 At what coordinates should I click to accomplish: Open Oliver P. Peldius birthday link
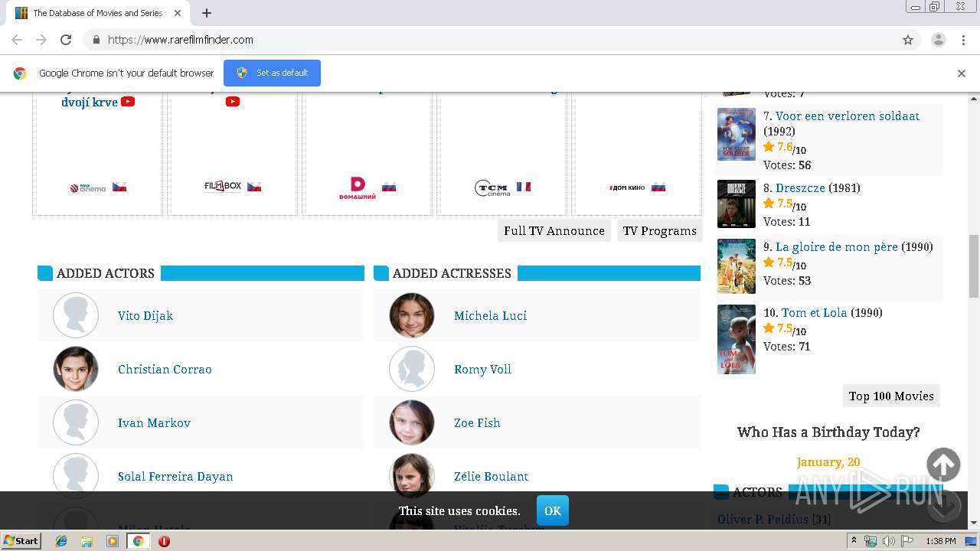coord(763,519)
